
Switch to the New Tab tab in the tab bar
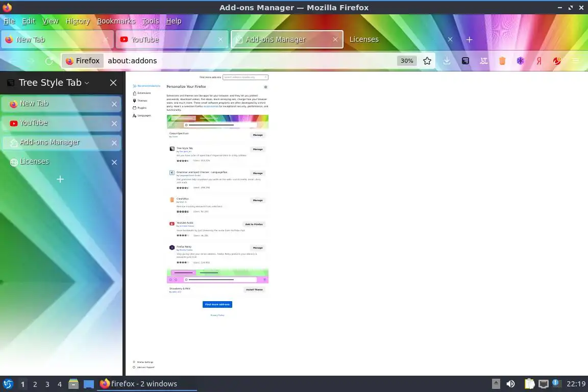(57, 39)
